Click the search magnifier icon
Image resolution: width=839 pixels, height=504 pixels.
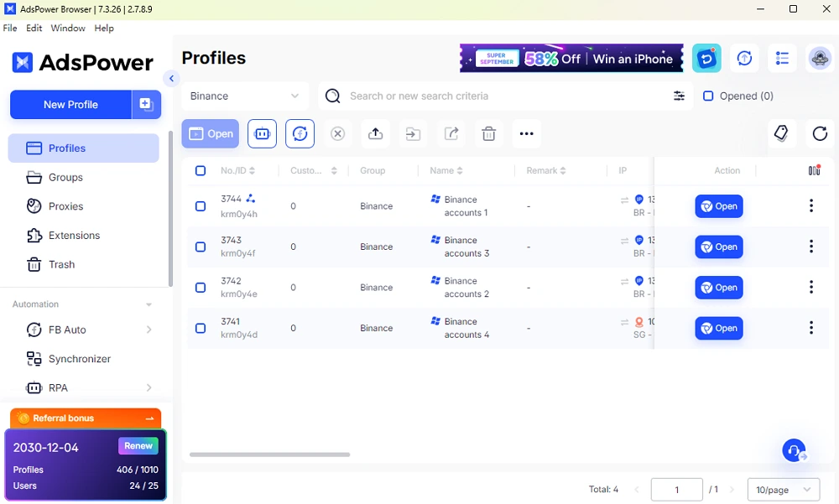pyautogui.click(x=333, y=96)
